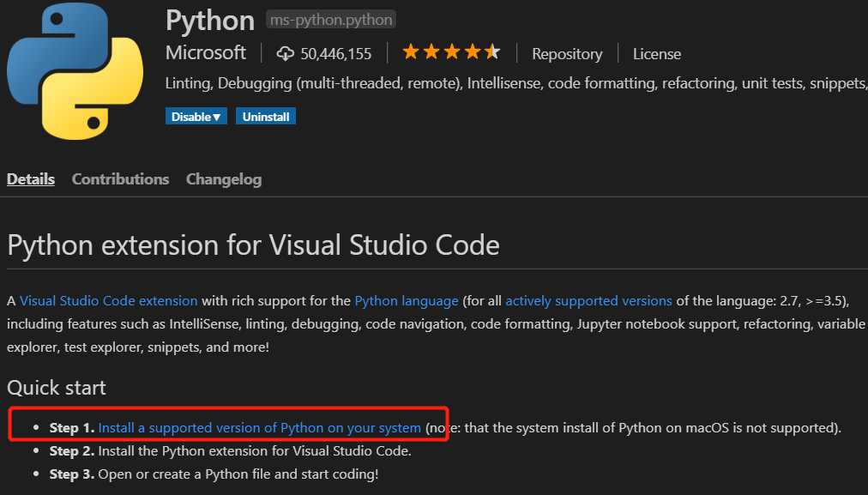Click the Microsoft publisher name
The width and height of the screenshot is (868, 495).
[x=205, y=52]
